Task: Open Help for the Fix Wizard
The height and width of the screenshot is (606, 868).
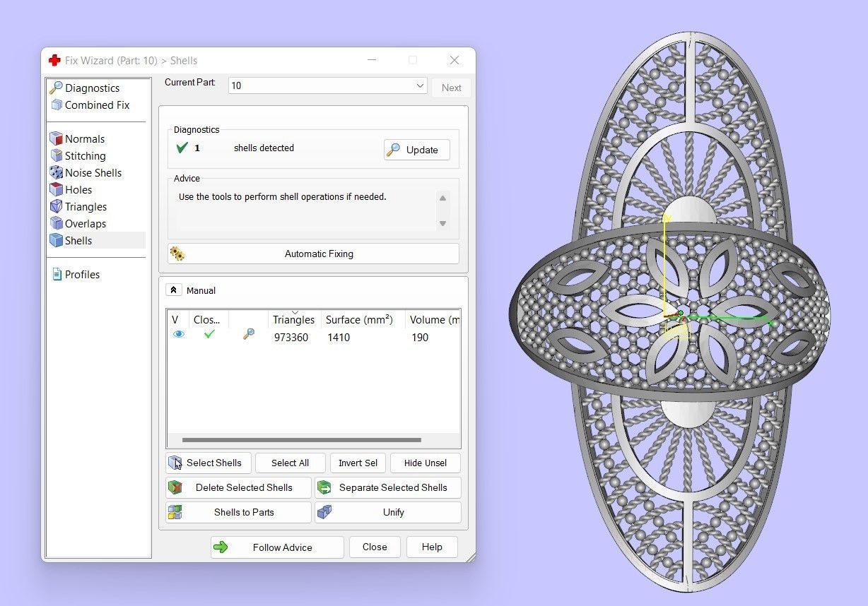Action: click(x=432, y=547)
